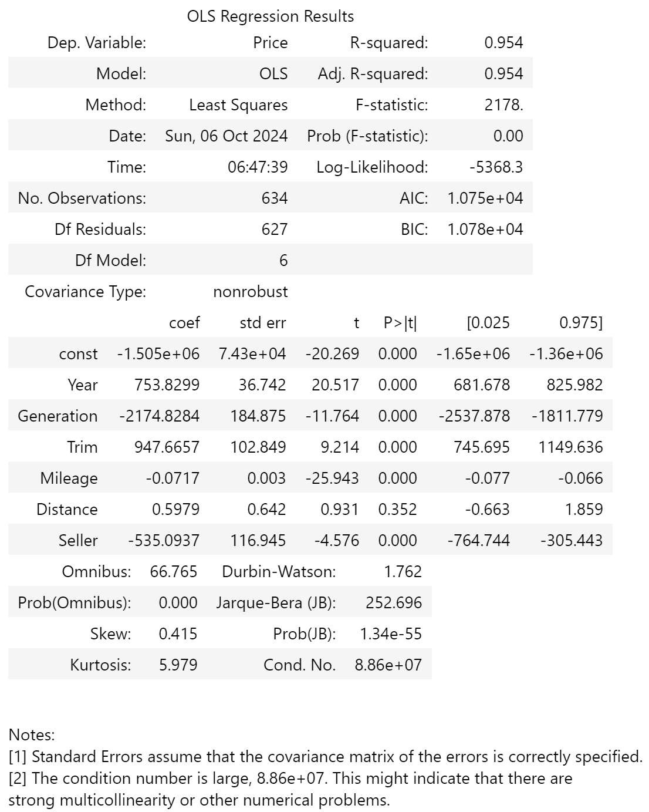Click the No. Observations value 634
Screen dimensions: 649x812
coord(275,198)
